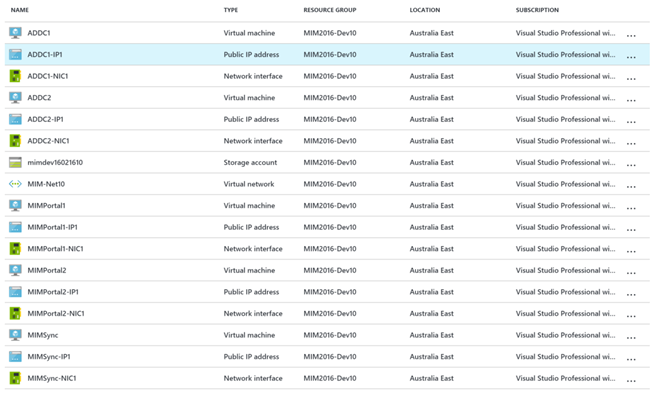Click the ADDC1 virtual machine icon
The height and width of the screenshot is (396, 657).
point(16,33)
